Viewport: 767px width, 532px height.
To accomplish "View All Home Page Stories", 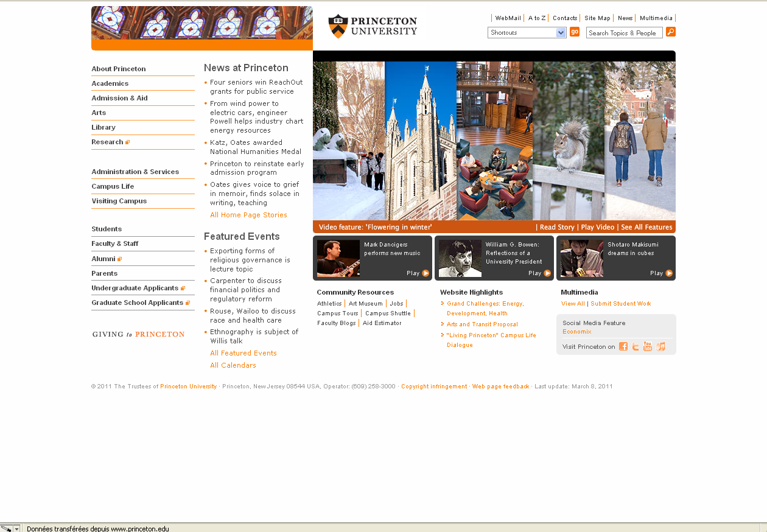I will point(248,215).
